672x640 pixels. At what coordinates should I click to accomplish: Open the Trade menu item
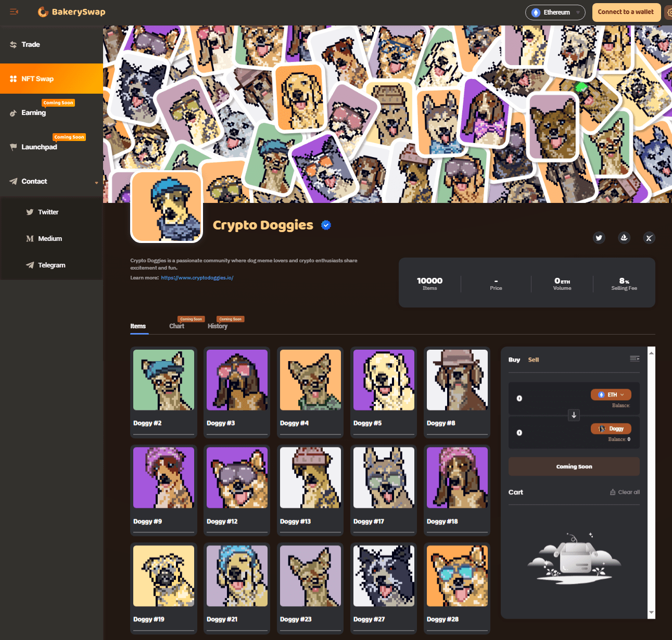[52, 44]
